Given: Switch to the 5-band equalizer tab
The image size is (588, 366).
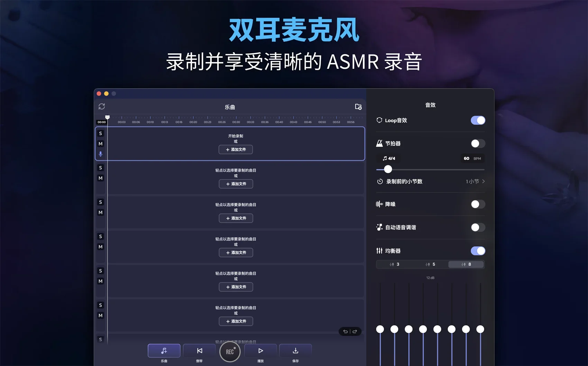Looking at the screenshot, I should (430, 264).
